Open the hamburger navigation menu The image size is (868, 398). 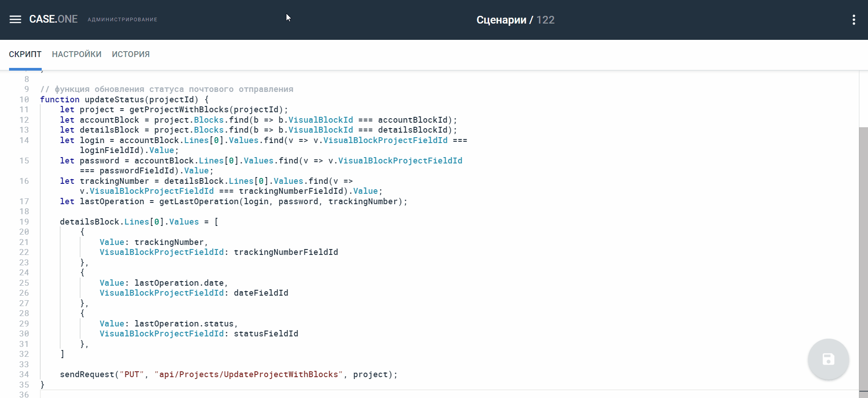[15, 19]
